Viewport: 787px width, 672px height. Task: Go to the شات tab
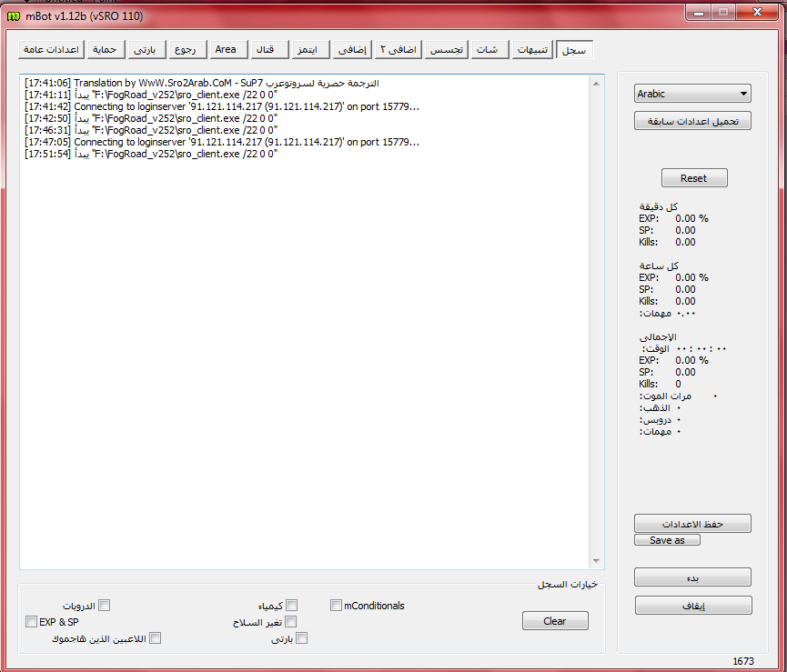[x=489, y=50]
